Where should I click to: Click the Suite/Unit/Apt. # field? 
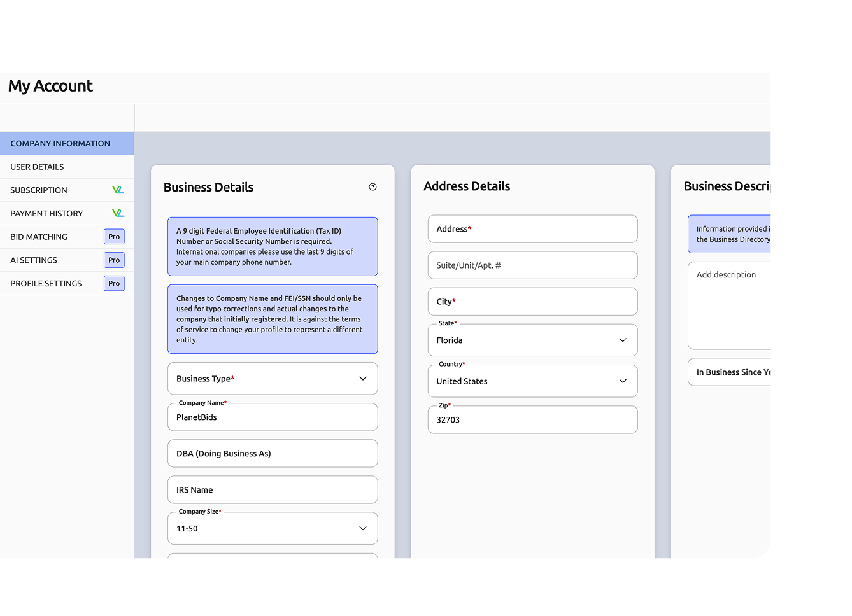click(x=532, y=265)
